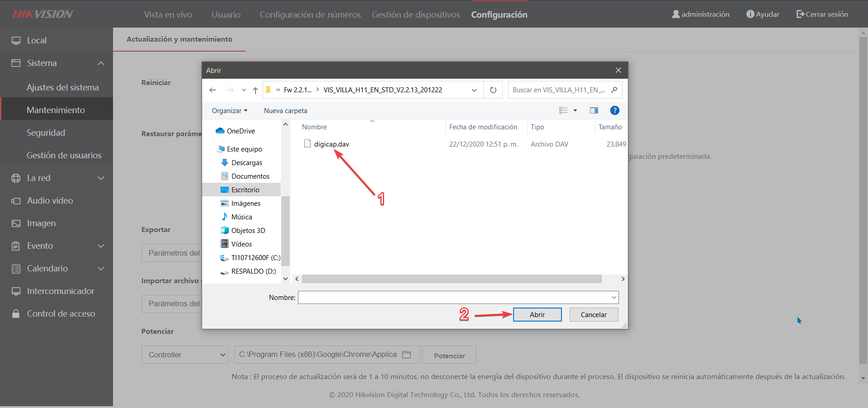The image size is (868, 408).
Task: Click the horizontal scrollbar in file list
Action: pos(452,279)
